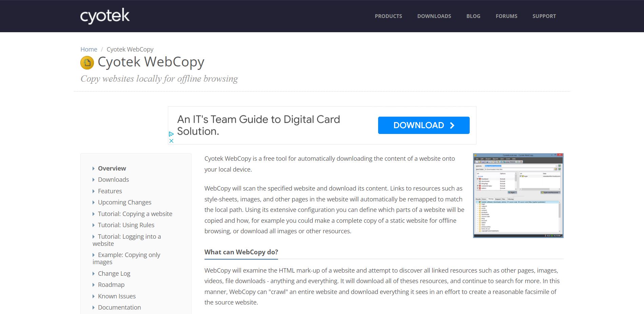Open Change Log in the sidebar
Screen dimensions: 644x314
coord(114,273)
